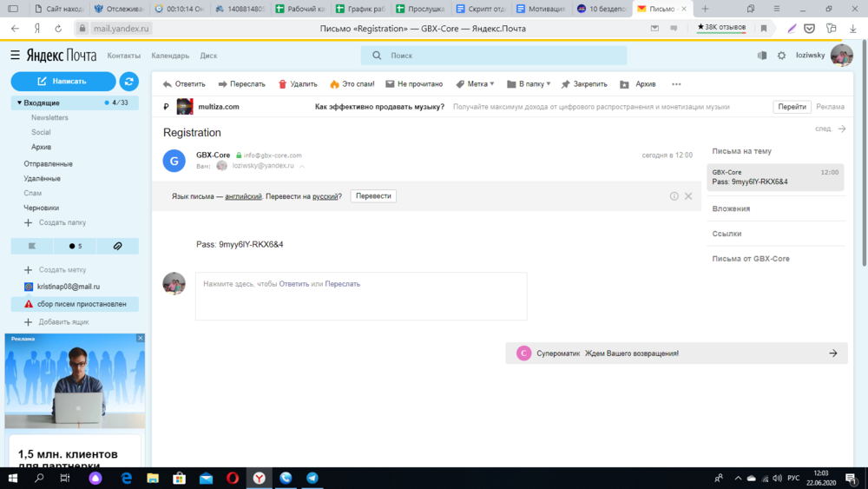Open the Суперематик next message banner
The width and height of the screenshot is (868, 489).
(x=676, y=354)
